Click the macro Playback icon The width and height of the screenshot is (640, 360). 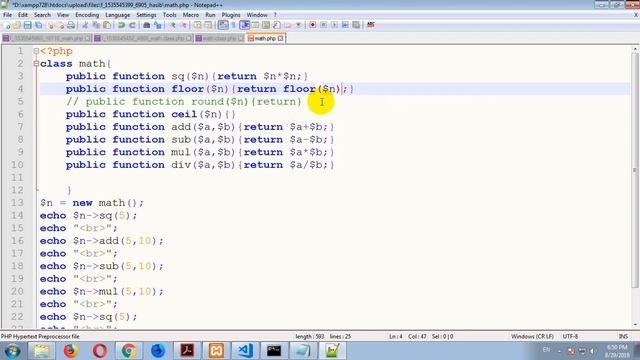click(x=334, y=25)
